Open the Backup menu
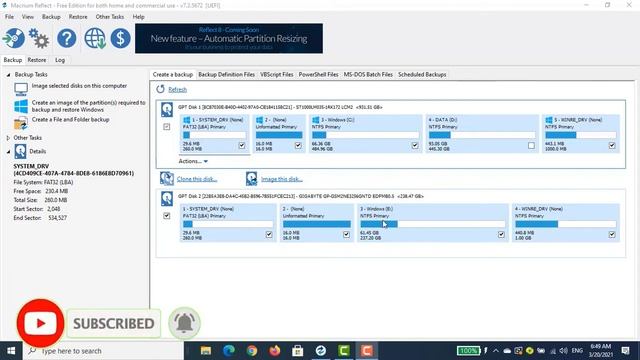 pyautogui.click(x=51, y=17)
